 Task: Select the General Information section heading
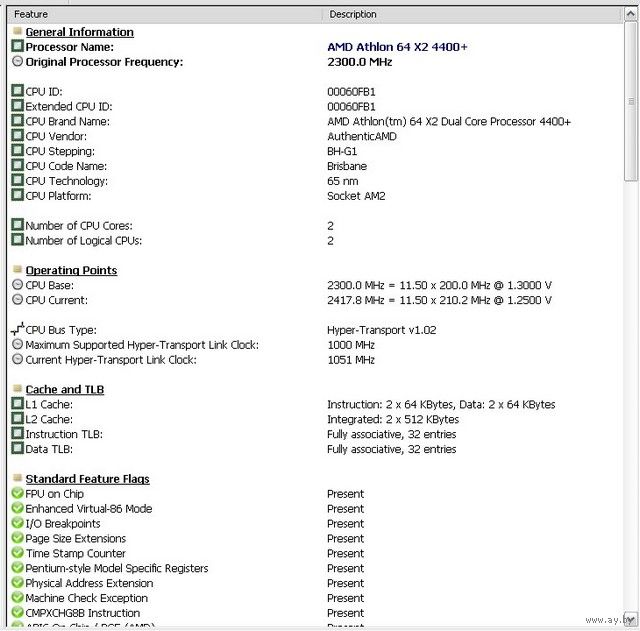click(80, 32)
